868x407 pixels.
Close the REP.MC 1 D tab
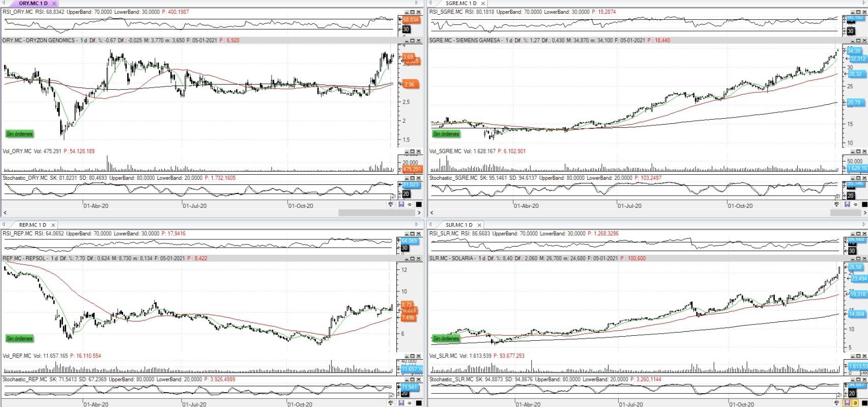(x=53, y=225)
